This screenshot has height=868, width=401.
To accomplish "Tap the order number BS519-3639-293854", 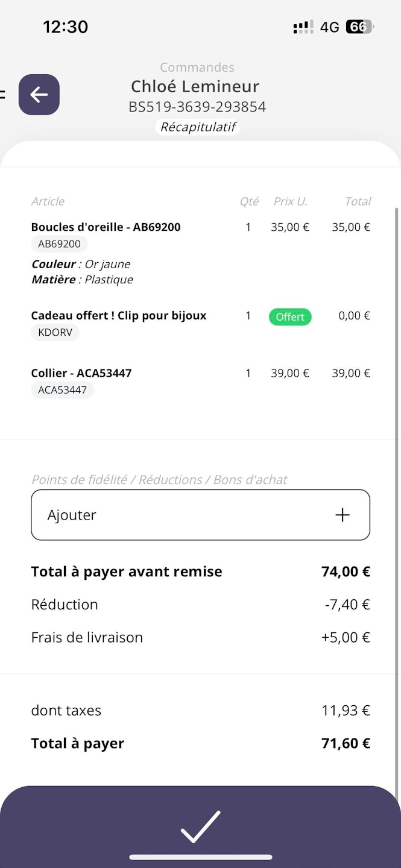I will click(x=197, y=107).
